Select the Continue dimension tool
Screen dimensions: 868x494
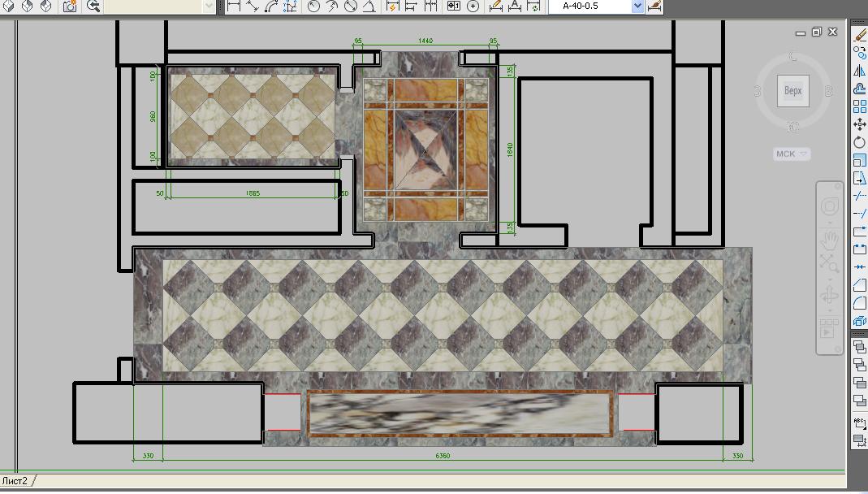point(430,6)
